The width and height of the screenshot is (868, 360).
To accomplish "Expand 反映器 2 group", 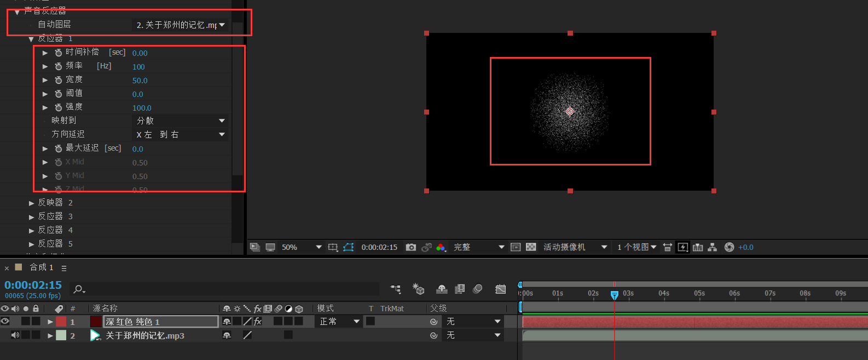I will pyautogui.click(x=31, y=203).
